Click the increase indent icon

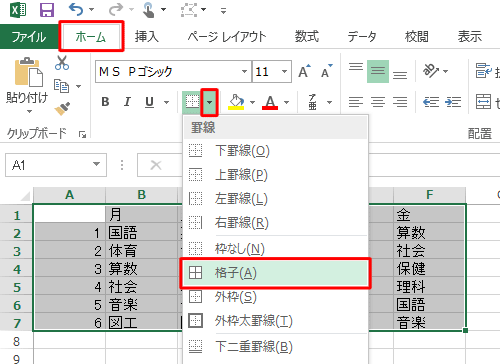(x=453, y=102)
